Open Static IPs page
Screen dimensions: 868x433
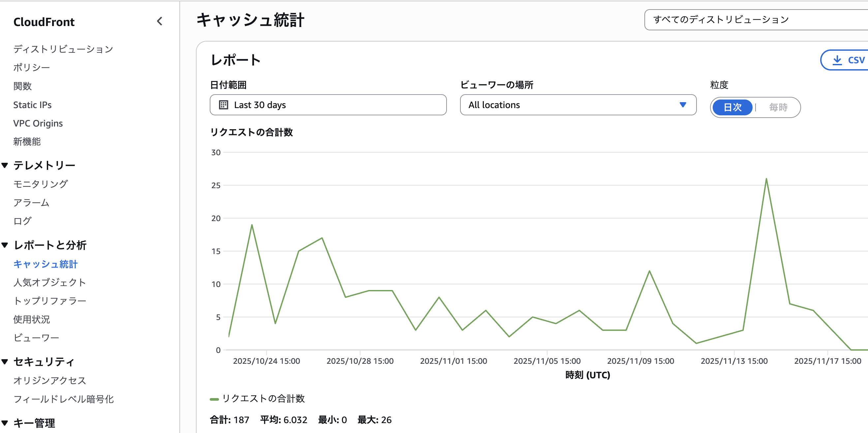[32, 105]
